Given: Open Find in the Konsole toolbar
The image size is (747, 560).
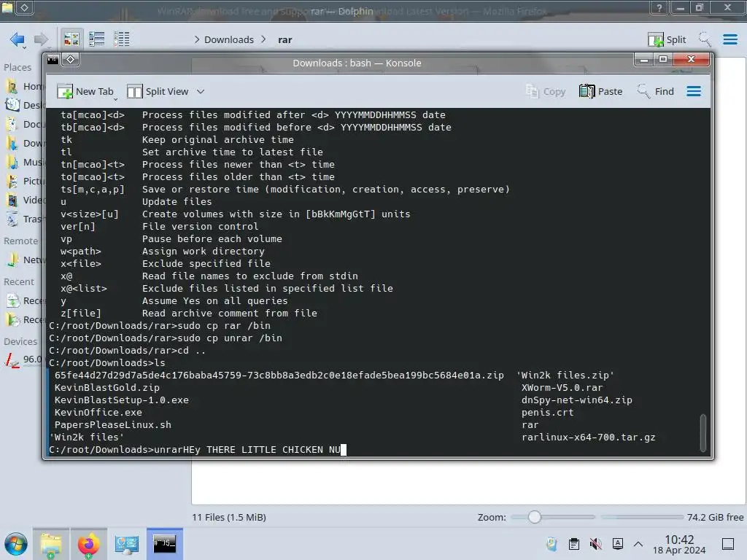Looking at the screenshot, I should [x=656, y=91].
